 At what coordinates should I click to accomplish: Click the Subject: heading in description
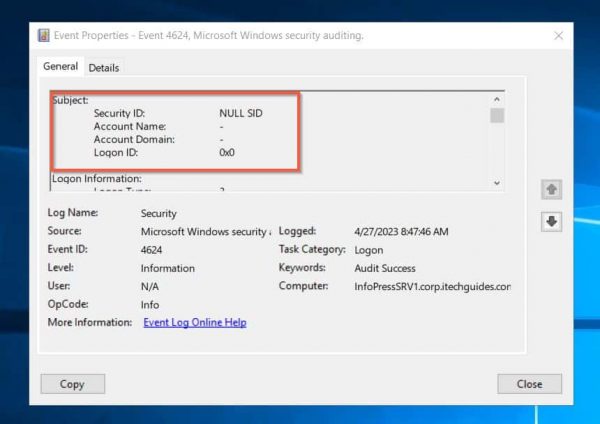pos(70,100)
